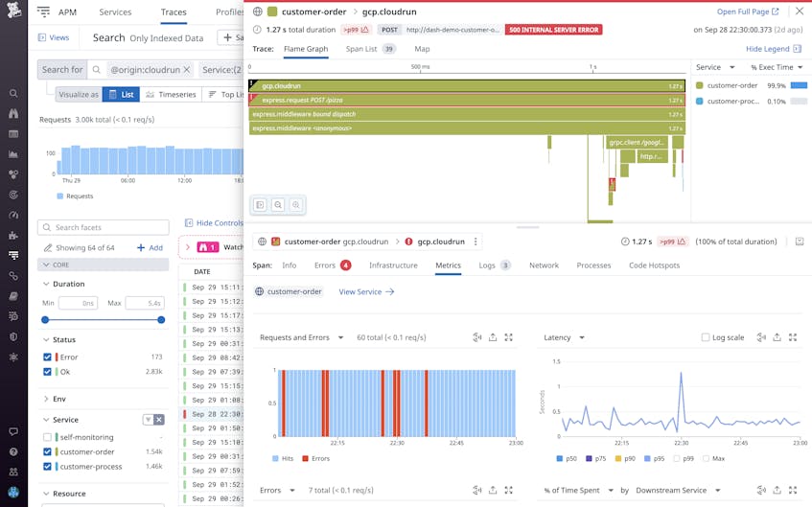Open the Code Hotspots tab
This screenshot has width=812, height=507.
654,265
